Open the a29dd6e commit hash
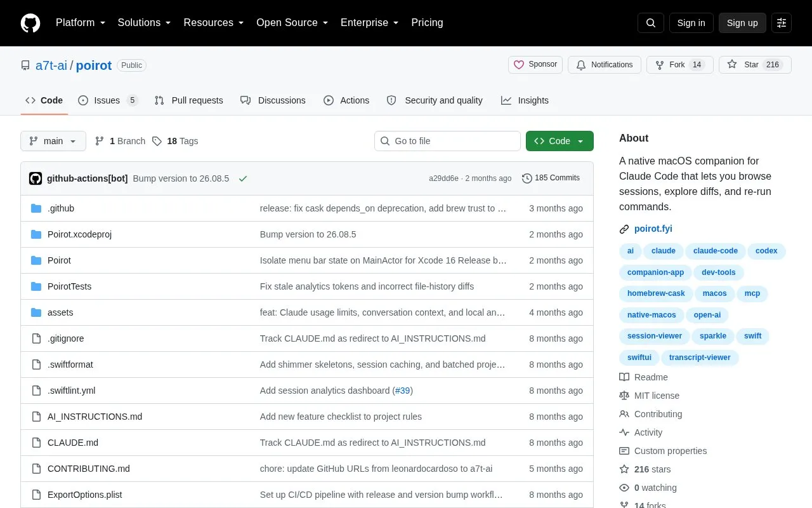This screenshot has height=508, width=812. (x=443, y=178)
